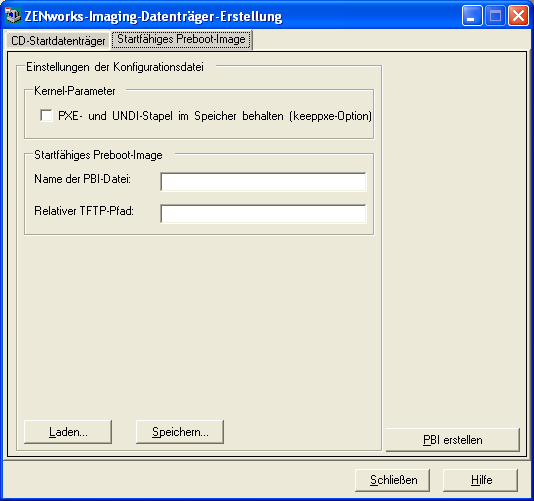Minimize the ZENworks window
Screen dimensions: 534x501
(472, 16)
